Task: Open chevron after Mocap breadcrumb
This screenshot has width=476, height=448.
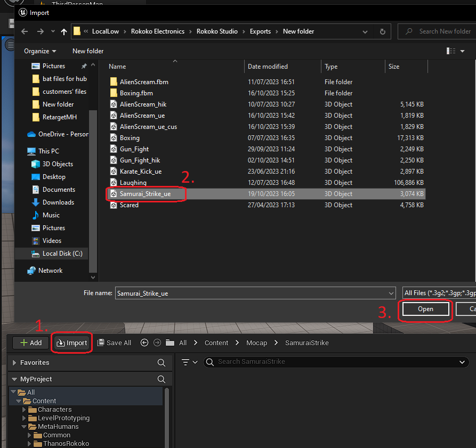Action: [x=276, y=343]
